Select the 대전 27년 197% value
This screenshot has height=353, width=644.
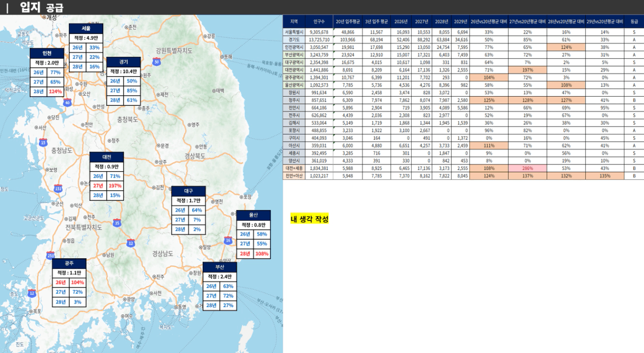[x=115, y=186]
